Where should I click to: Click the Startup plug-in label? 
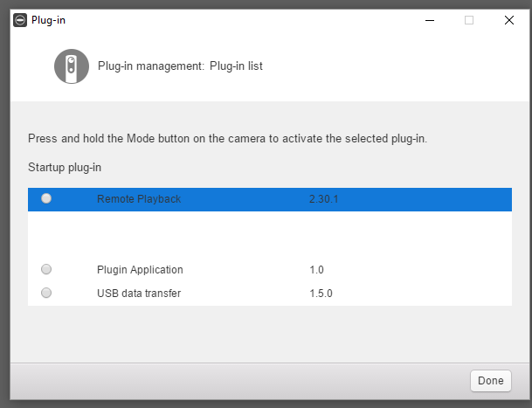pyautogui.click(x=65, y=168)
